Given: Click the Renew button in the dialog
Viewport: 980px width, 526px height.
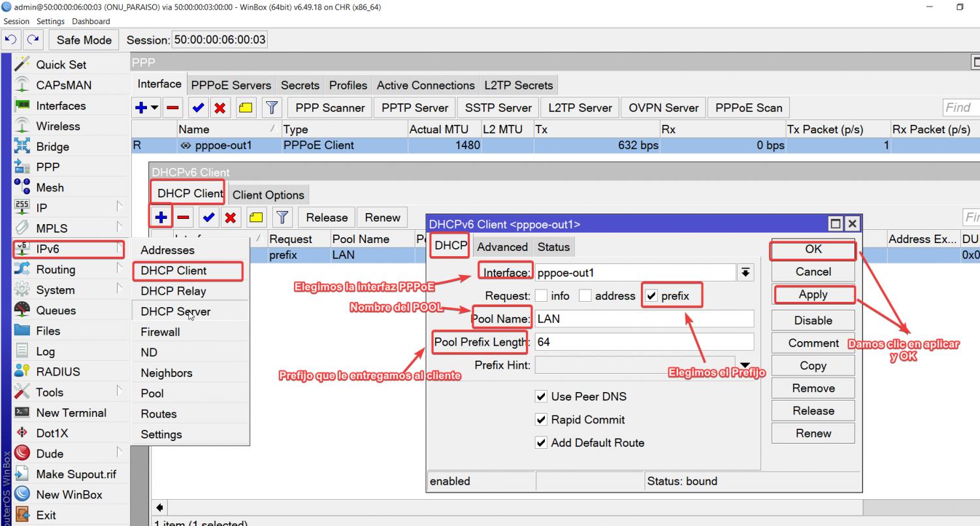Looking at the screenshot, I should 813,433.
